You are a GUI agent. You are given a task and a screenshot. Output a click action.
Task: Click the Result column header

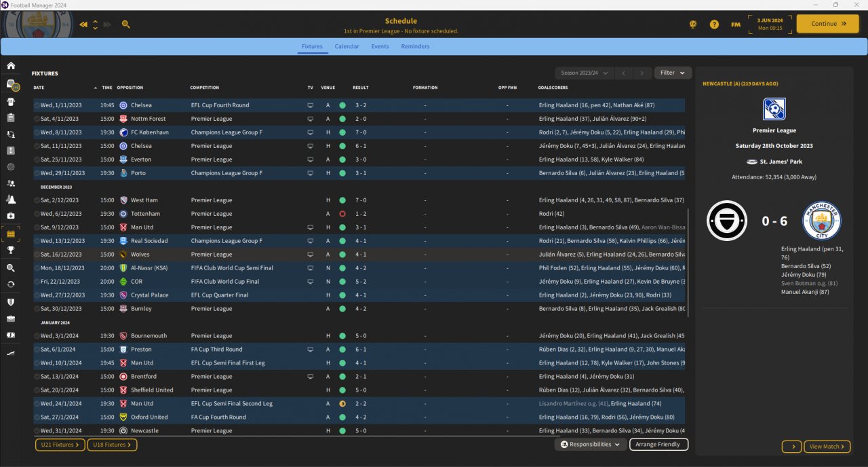coord(361,88)
